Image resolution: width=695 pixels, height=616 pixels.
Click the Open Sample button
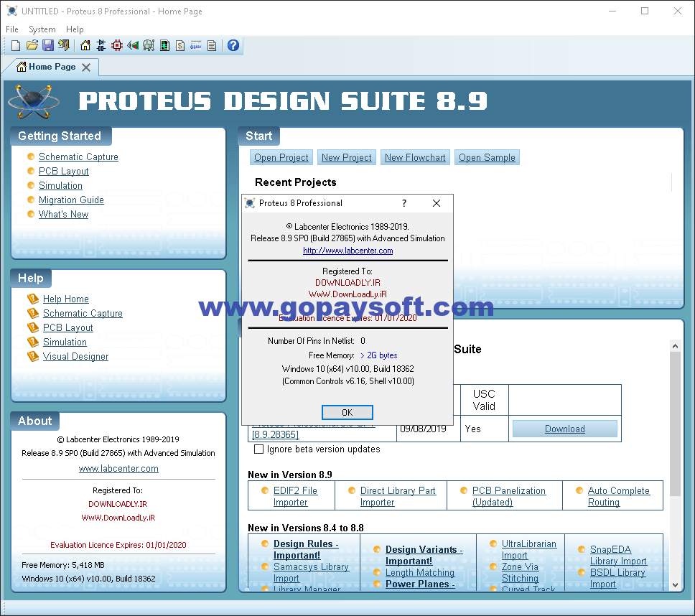[x=487, y=157]
